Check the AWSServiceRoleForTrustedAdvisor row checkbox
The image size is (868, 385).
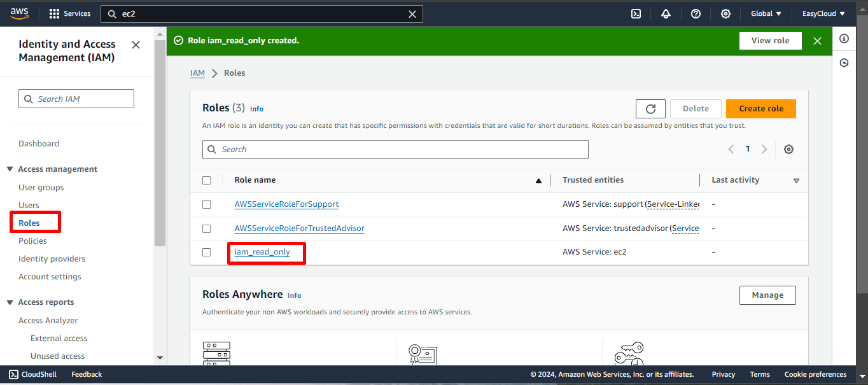(x=206, y=228)
